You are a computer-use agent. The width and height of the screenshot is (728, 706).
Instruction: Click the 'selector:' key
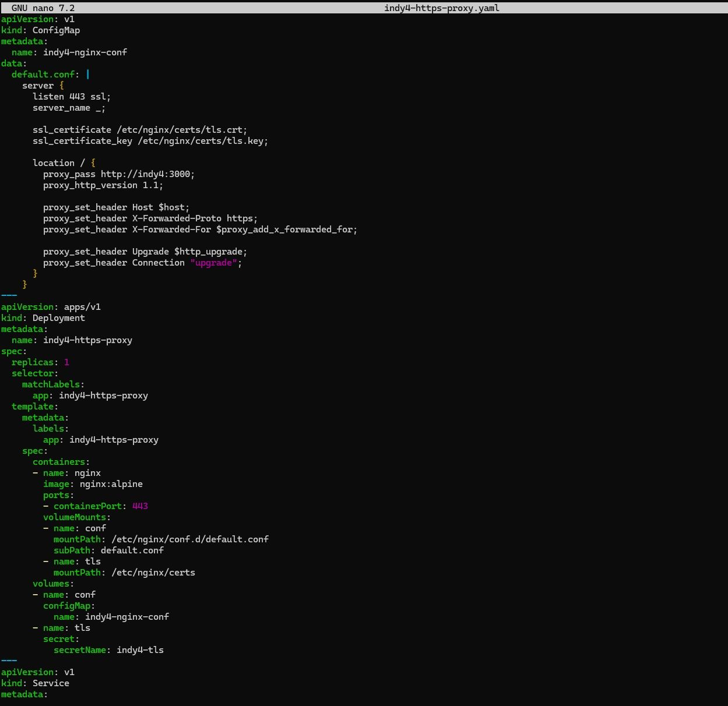35,373
